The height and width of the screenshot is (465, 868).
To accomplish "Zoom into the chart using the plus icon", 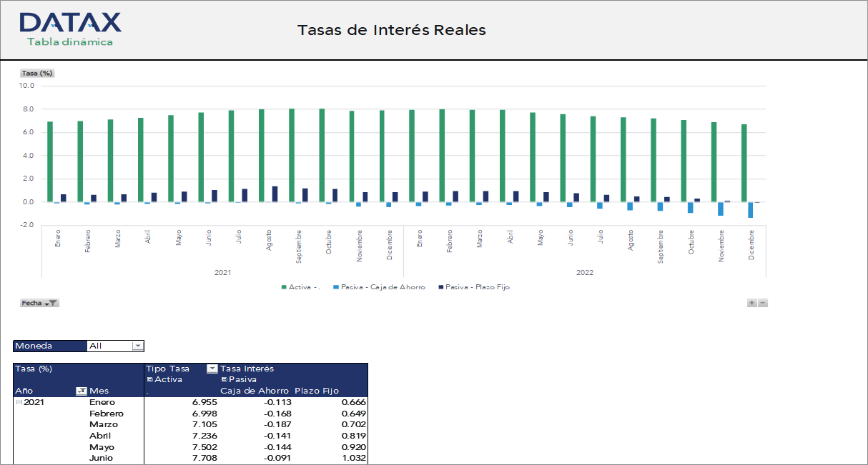I will point(752,303).
